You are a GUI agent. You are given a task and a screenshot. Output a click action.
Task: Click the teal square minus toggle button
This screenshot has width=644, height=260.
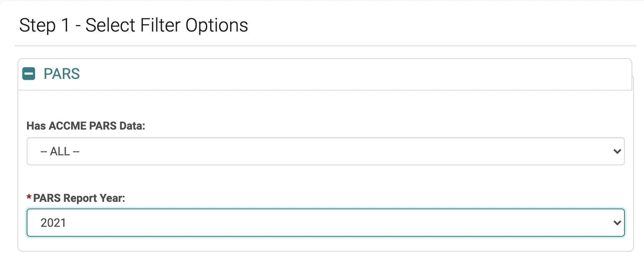tap(29, 74)
